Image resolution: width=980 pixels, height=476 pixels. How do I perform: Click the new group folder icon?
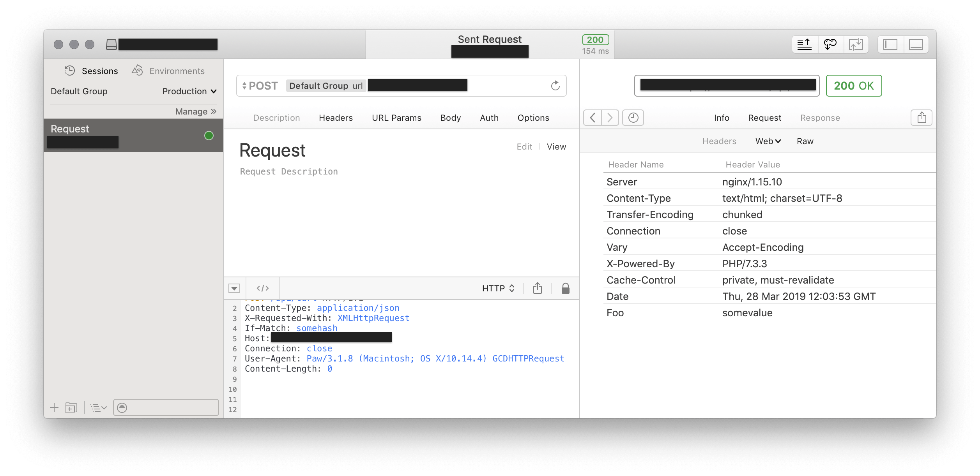pyautogui.click(x=71, y=408)
